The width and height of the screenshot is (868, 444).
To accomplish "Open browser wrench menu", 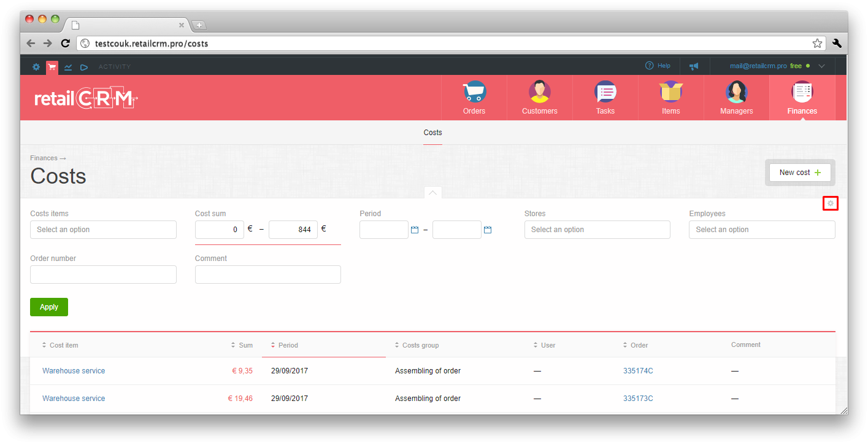I will 837,43.
